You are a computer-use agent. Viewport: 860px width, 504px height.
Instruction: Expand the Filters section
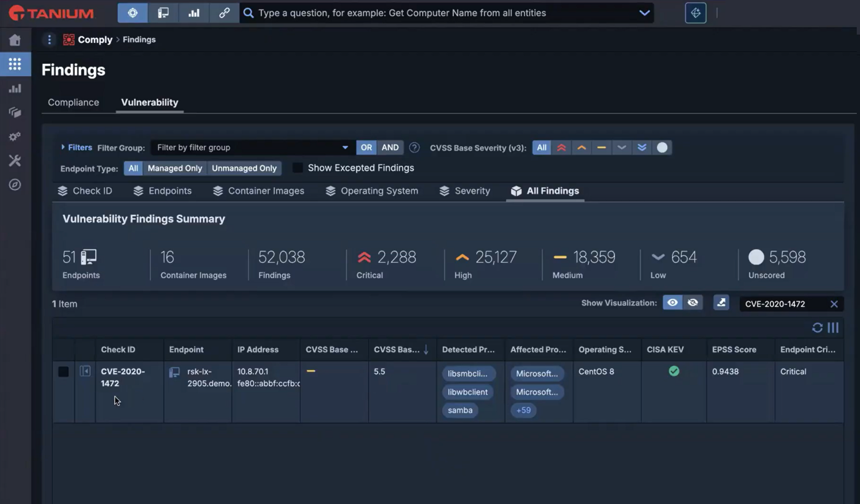(76, 147)
